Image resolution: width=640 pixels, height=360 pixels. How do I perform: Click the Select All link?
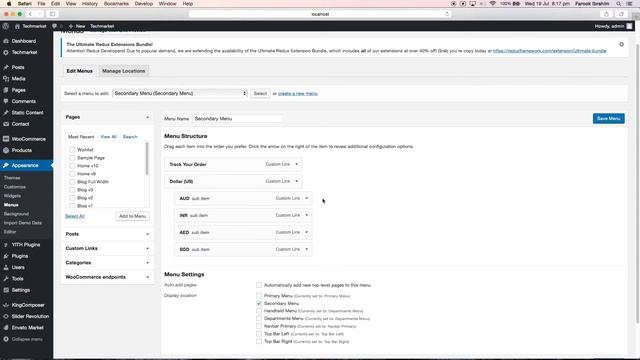pyautogui.click(x=75, y=216)
